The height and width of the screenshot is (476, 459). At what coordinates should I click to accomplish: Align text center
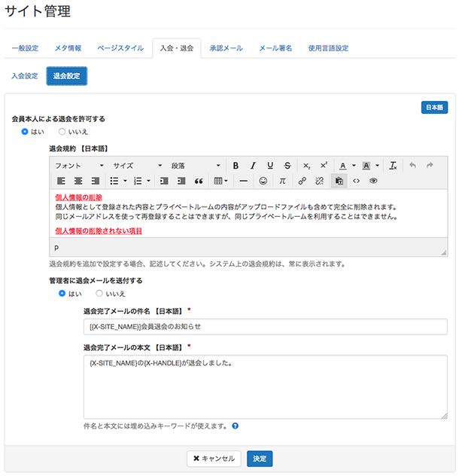pyautogui.click(x=78, y=181)
